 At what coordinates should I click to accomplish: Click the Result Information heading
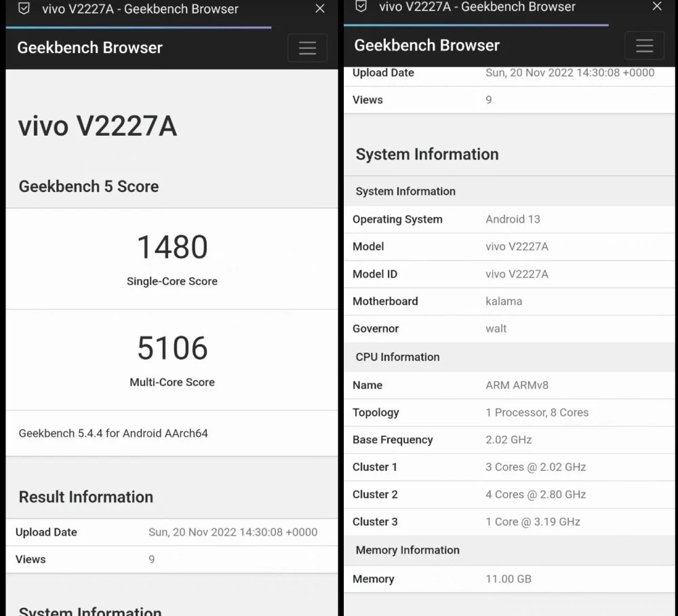tap(86, 497)
